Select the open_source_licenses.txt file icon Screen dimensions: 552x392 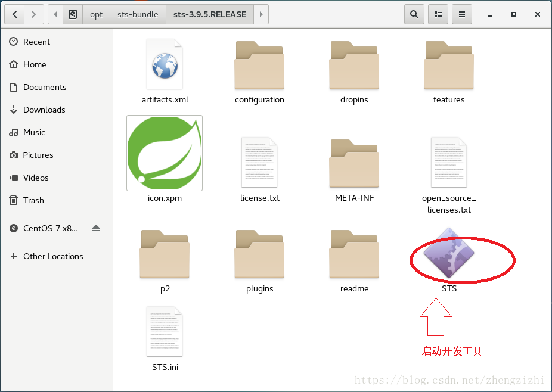pyautogui.click(x=449, y=162)
